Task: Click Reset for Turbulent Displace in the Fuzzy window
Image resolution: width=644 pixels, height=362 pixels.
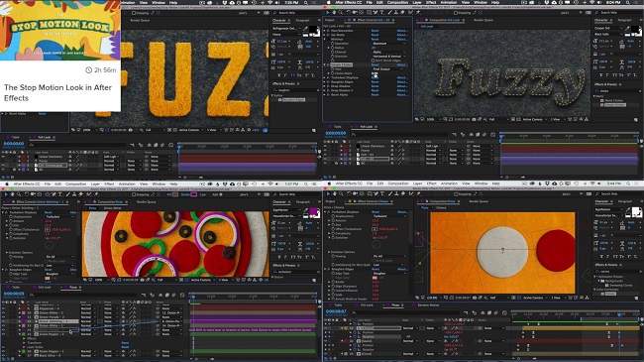Action: tap(375, 77)
